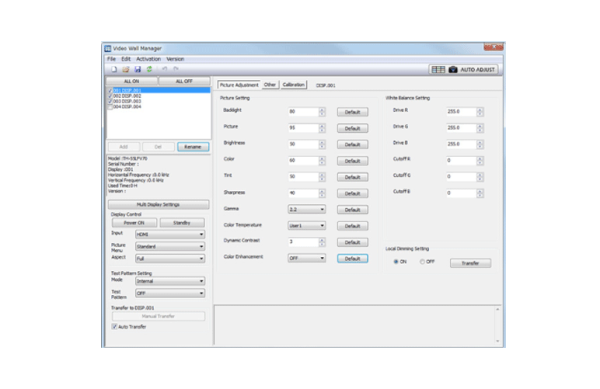Image resolution: width=600 pixels, height=389 pixels.
Task: Open the Color Enhancement dropdown
Action: 307,258
